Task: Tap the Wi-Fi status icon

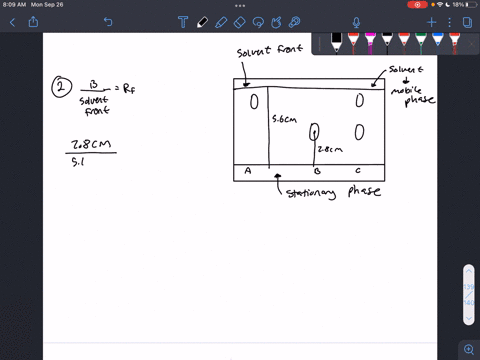Action: tap(440, 5)
